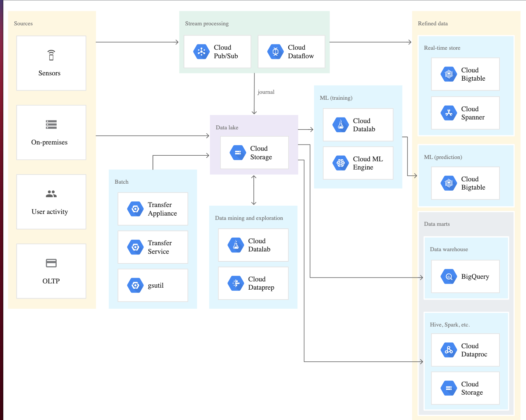
Task: Click Cloud Bigtable icon in ML prediction
Action: coord(449,183)
